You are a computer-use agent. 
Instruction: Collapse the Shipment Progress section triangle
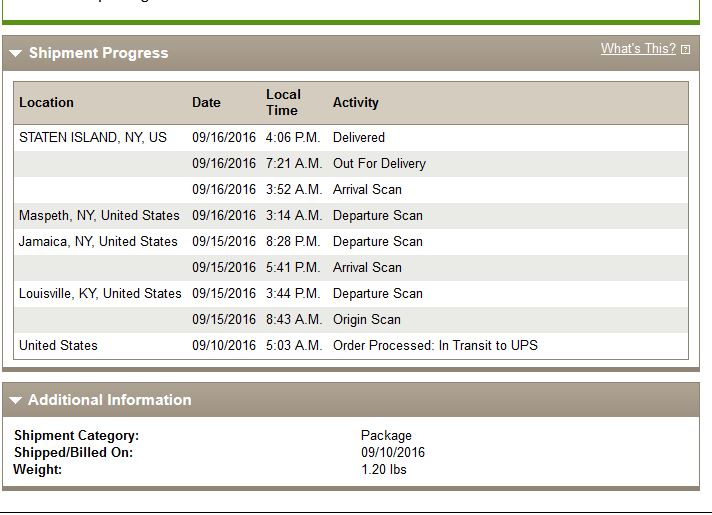click(15, 54)
